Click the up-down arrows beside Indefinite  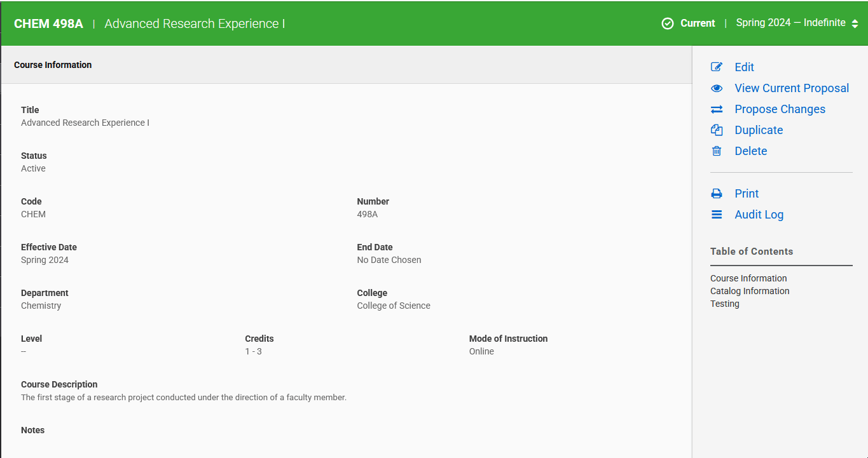pyautogui.click(x=855, y=24)
